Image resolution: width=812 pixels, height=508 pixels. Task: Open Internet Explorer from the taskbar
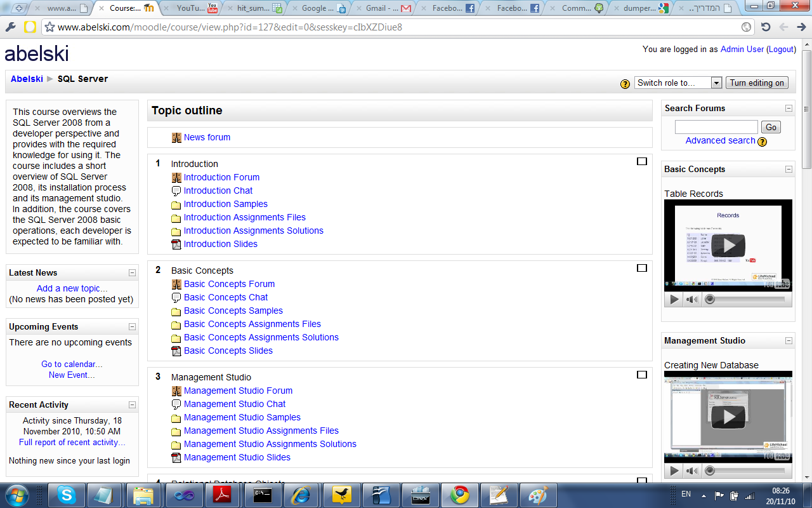click(301, 495)
